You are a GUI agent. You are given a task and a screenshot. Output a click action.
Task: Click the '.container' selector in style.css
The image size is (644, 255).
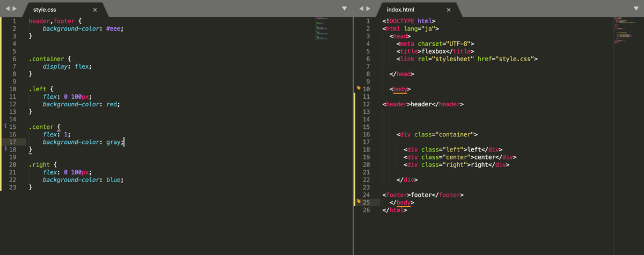(47, 59)
